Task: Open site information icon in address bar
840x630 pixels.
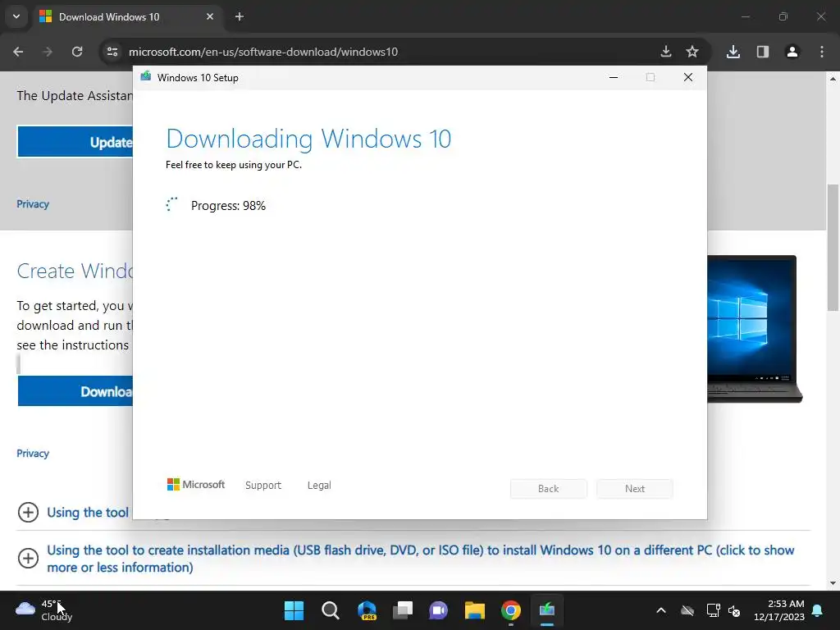Action: click(x=112, y=52)
